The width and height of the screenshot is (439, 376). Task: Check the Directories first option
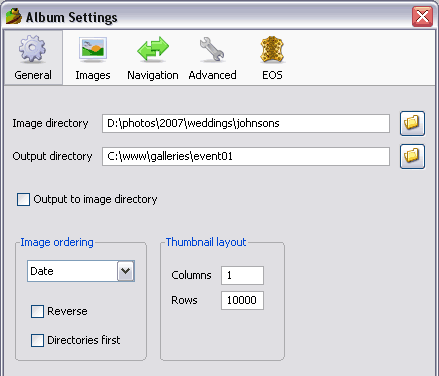37,340
